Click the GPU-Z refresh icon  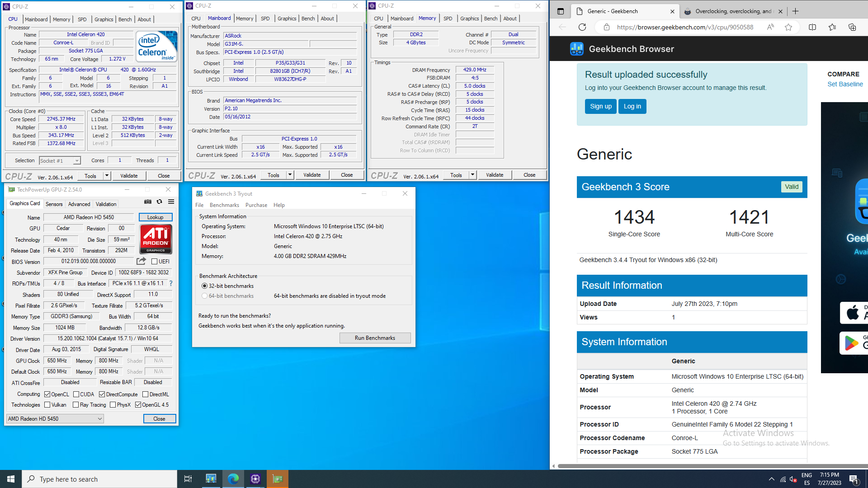[159, 202]
